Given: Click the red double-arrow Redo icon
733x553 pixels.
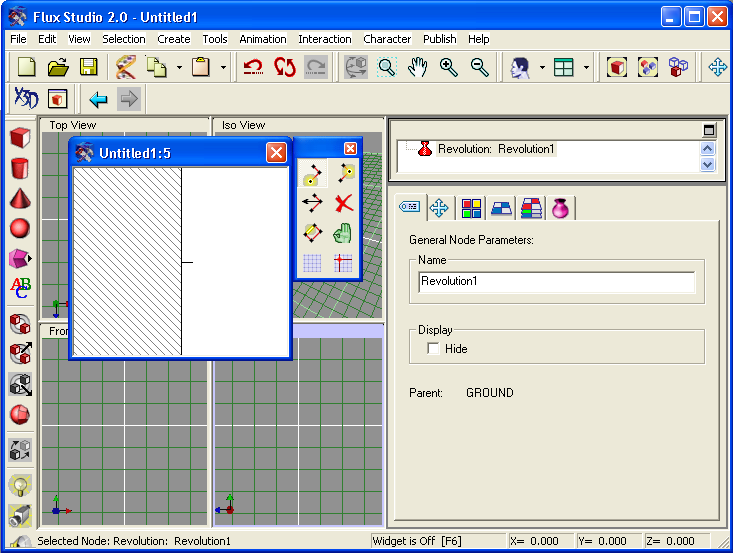Looking at the screenshot, I should tap(285, 67).
